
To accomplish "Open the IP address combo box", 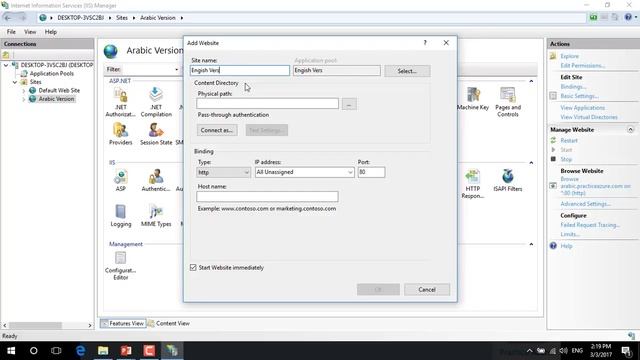I will 304,172.
